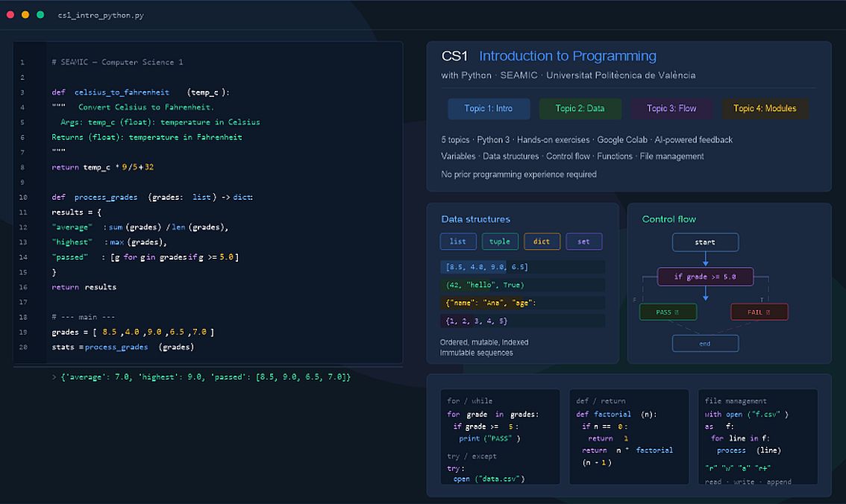Click line number 3 in the gutter
Image resolution: width=846 pixels, height=504 pixels.
[22, 92]
